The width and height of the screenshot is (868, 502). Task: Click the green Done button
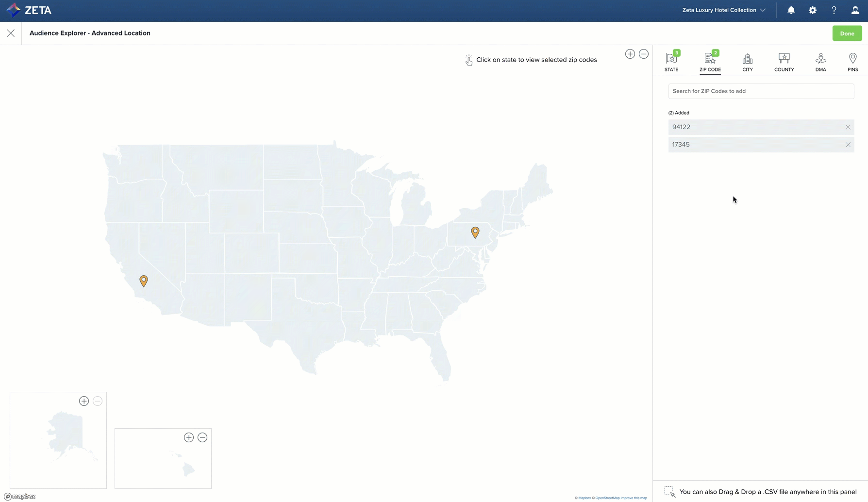(x=847, y=33)
